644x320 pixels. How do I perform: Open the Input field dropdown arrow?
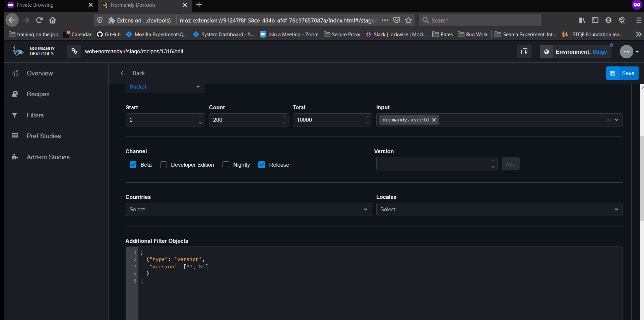coord(616,120)
